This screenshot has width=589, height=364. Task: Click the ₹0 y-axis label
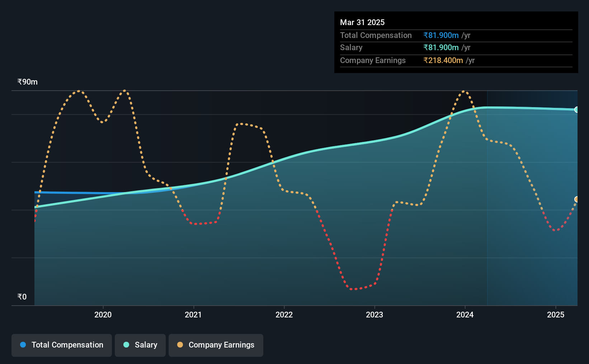click(x=22, y=297)
